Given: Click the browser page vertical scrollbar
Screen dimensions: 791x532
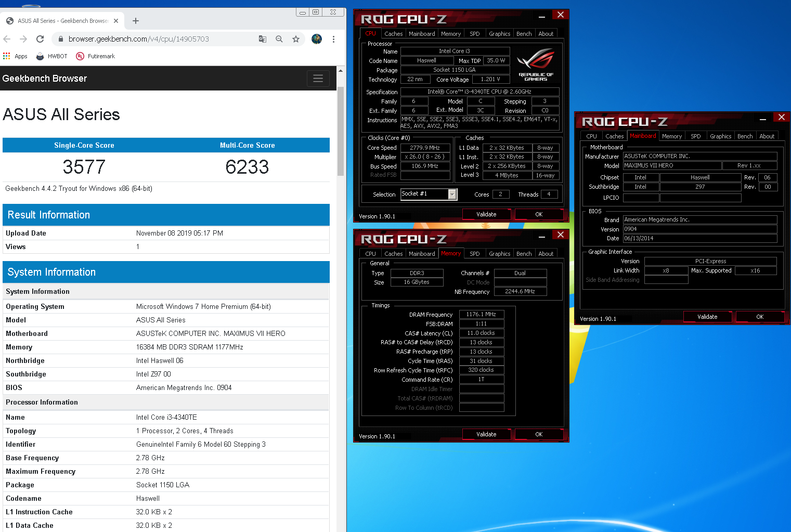Looking at the screenshot, I should [341, 131].
